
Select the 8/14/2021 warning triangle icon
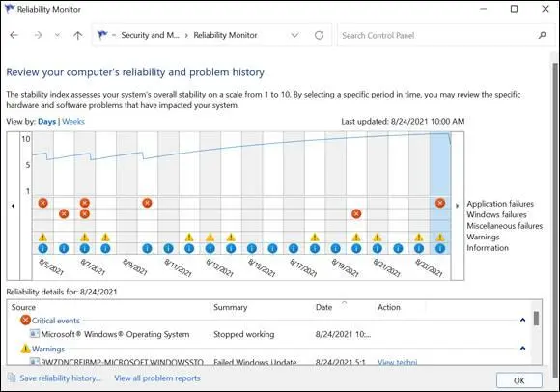tap(231, 238)
